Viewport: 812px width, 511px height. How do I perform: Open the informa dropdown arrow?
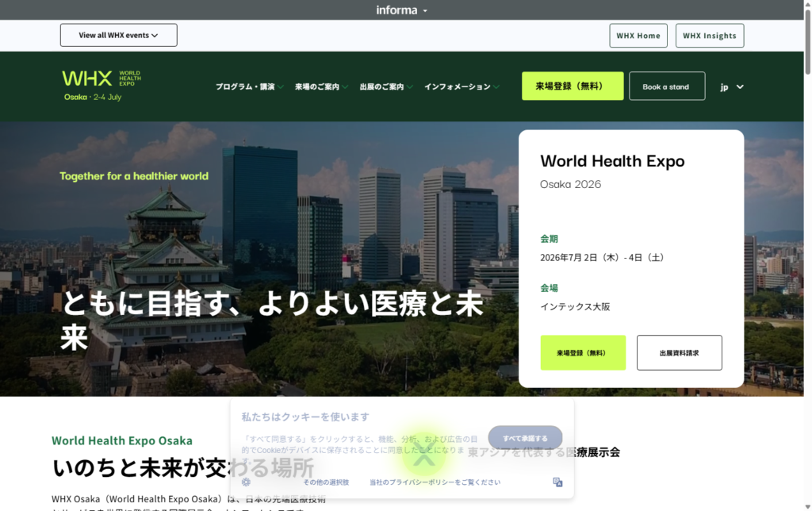[x=425, y=10]
